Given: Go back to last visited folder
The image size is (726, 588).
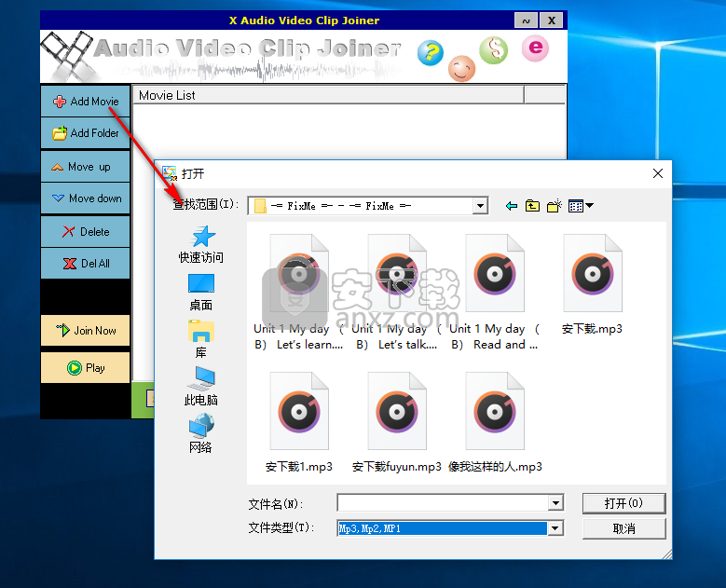Looking at the screenshot, I should tap(511, 206).
